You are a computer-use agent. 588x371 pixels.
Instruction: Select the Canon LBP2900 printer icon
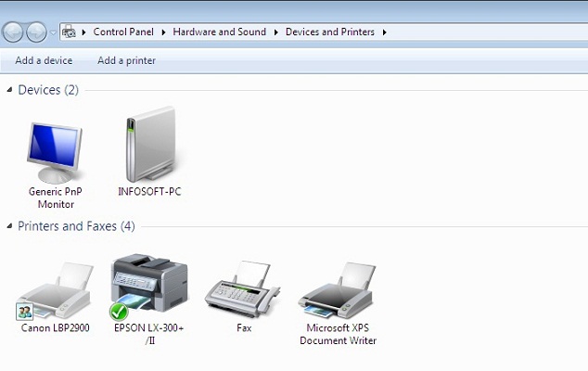[55, 290]
